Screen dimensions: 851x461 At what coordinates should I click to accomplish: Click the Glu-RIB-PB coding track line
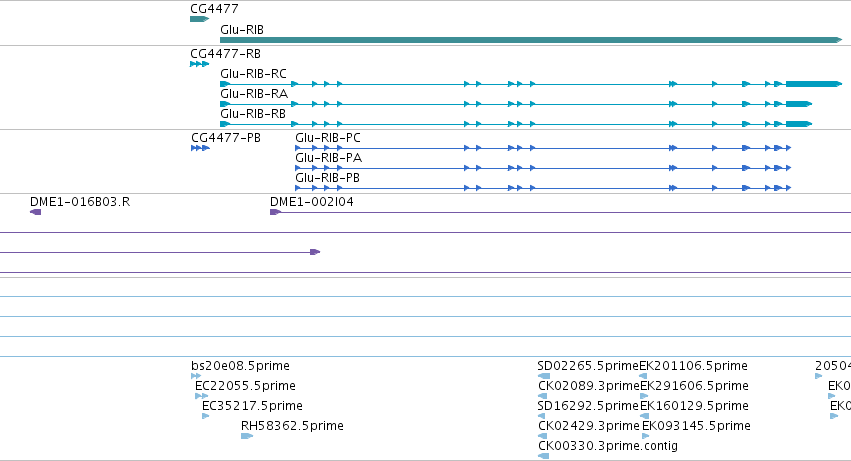[543, 188]
